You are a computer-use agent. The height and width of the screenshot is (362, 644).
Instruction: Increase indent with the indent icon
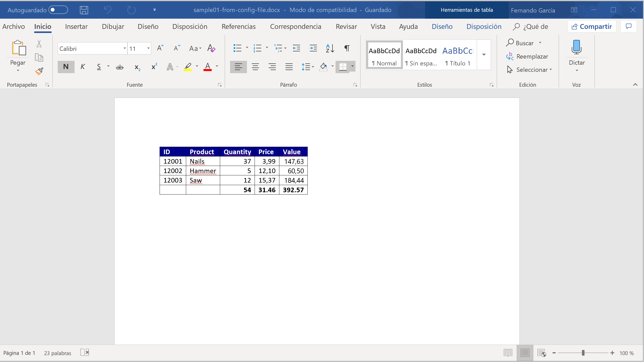click(313, 48)
